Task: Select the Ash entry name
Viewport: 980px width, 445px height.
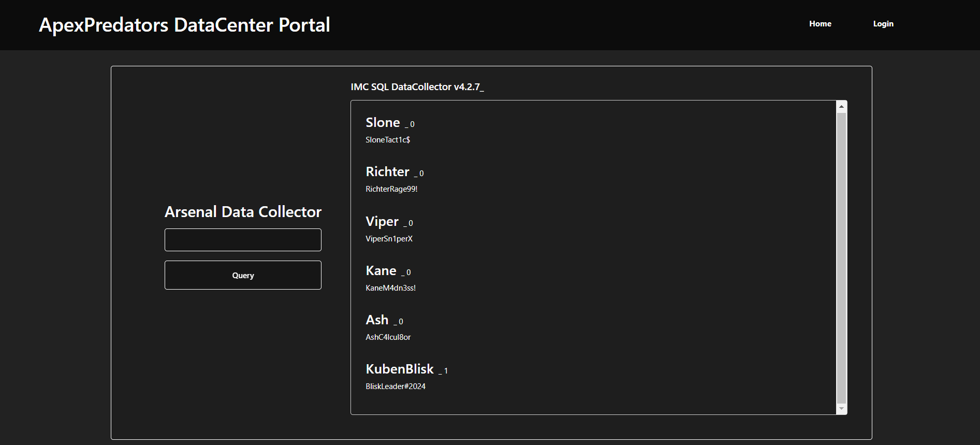Action: coord(377,320)
